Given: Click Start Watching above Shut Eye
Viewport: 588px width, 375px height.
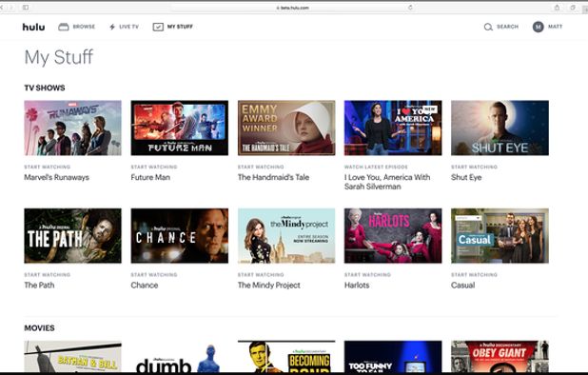Looking at the screenshot, I should 475,167.
